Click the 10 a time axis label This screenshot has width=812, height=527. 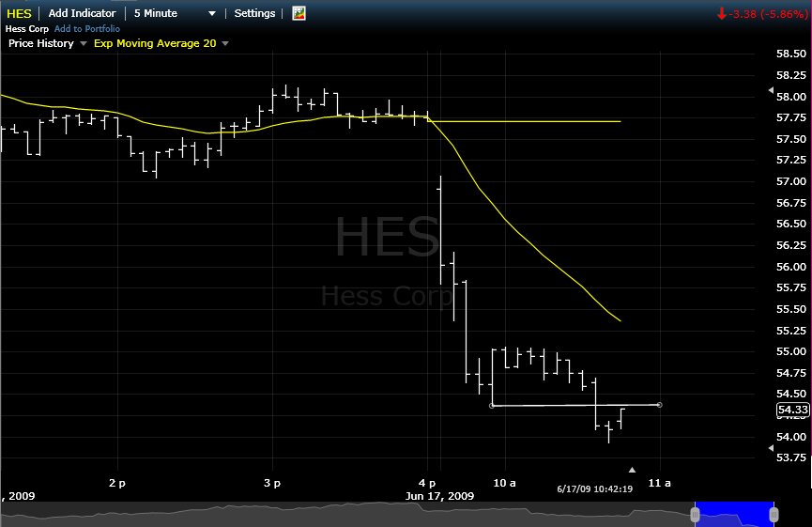click(504, 483)
